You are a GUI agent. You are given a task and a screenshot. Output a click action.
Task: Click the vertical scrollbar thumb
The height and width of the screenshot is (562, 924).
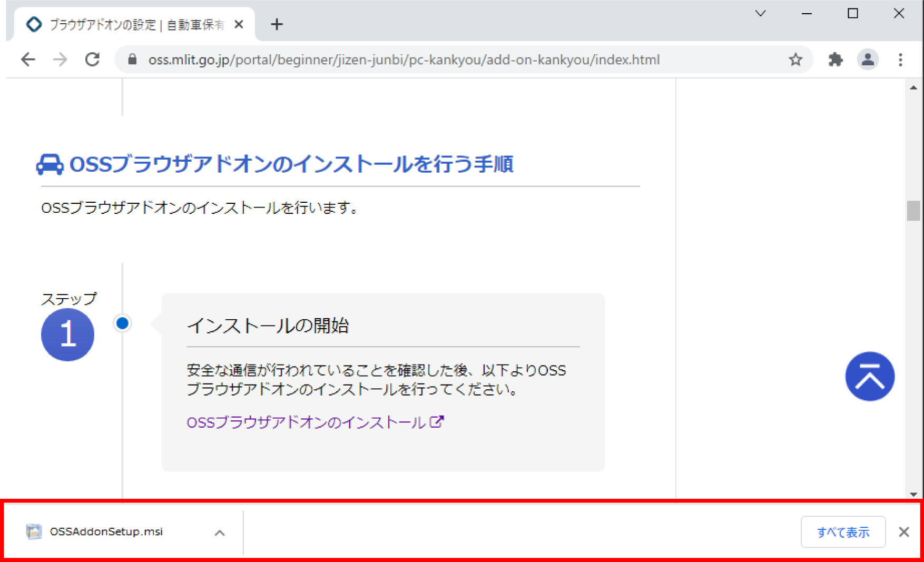913,211
